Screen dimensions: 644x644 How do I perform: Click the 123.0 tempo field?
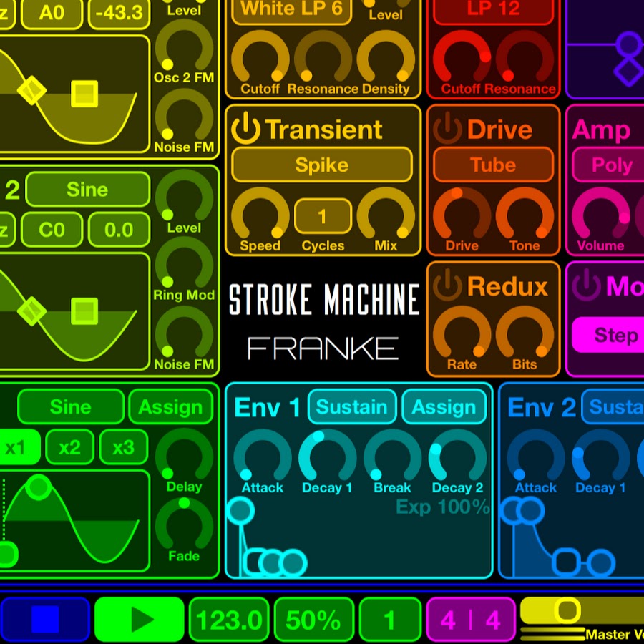point(229,620)
